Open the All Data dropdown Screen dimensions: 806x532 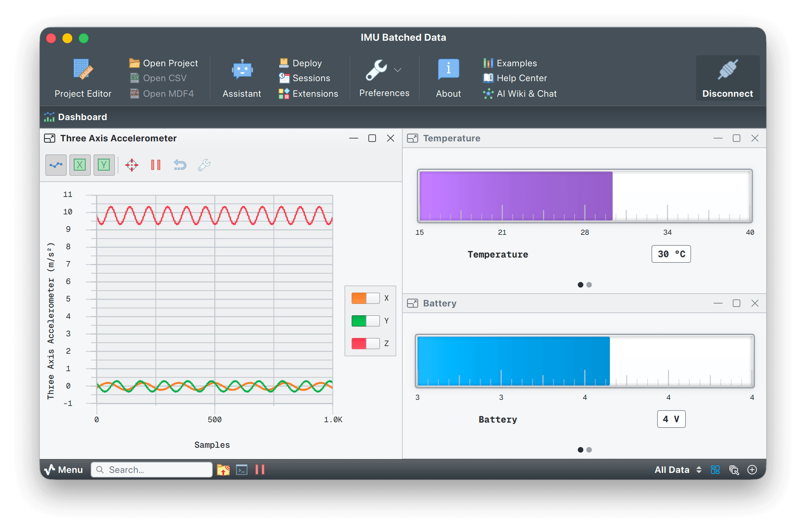coord(678,470)
